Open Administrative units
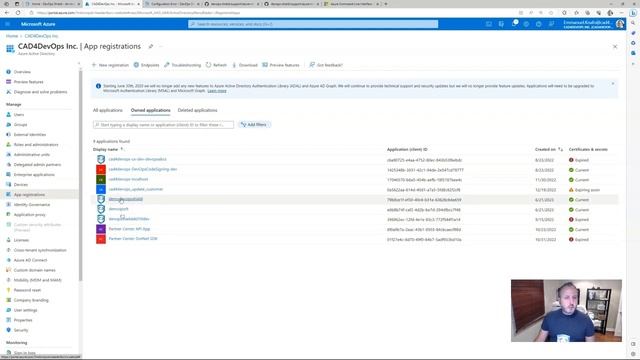Screen dimensions: 640x360 coord(31,155)
